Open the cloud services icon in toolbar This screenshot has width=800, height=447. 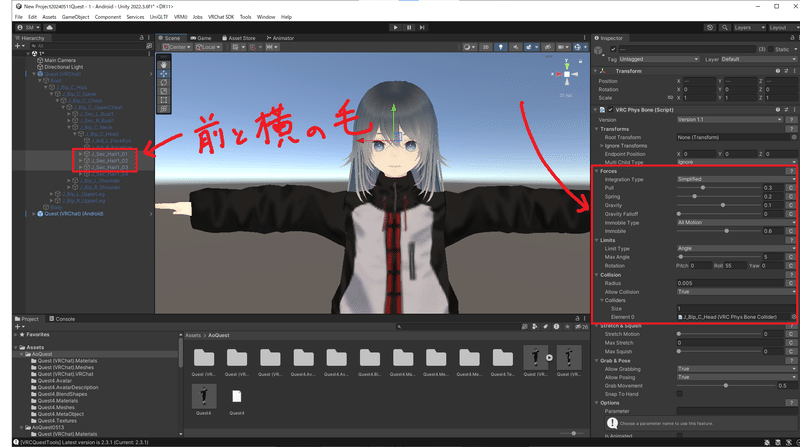tap(49, 28)
